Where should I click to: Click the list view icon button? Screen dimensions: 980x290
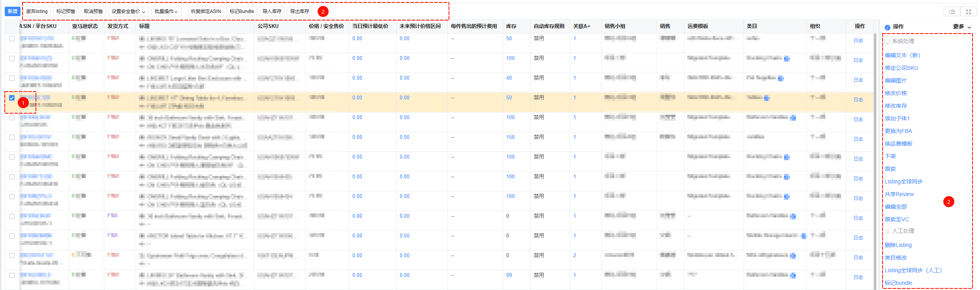952,12
